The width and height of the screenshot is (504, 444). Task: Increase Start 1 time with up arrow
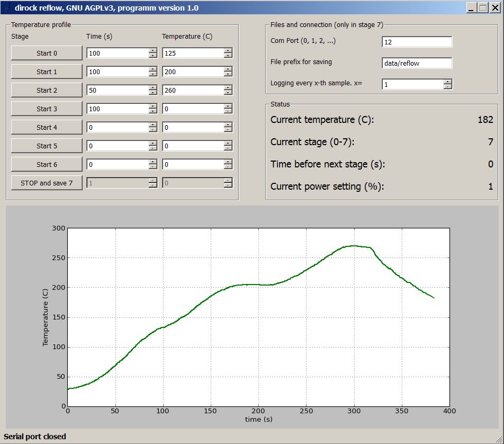pyautogui.click(x=153, y=69)
